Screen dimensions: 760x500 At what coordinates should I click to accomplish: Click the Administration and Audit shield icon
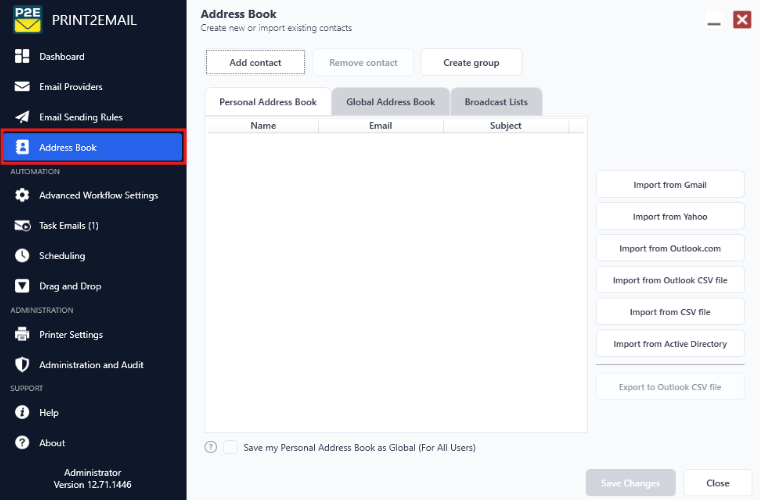click(22, 364)
